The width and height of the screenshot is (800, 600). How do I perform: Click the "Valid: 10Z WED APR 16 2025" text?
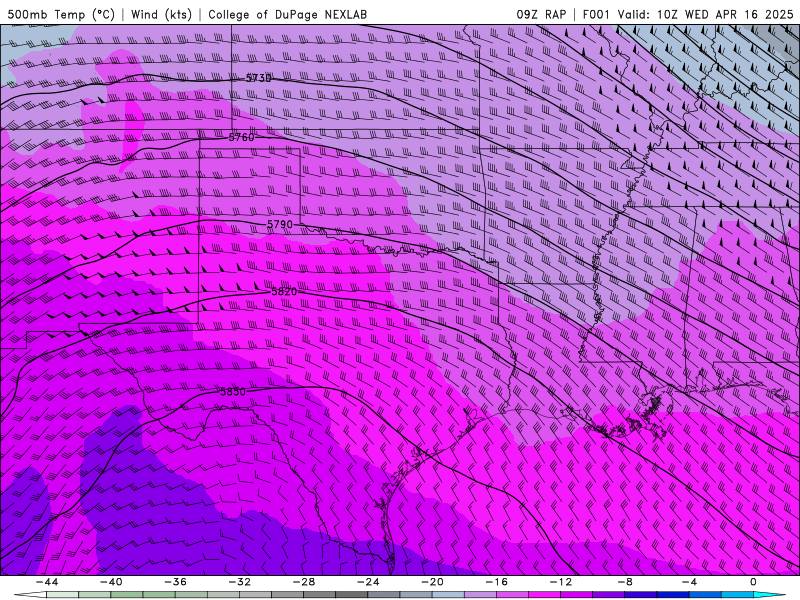(x=706, y=15)
